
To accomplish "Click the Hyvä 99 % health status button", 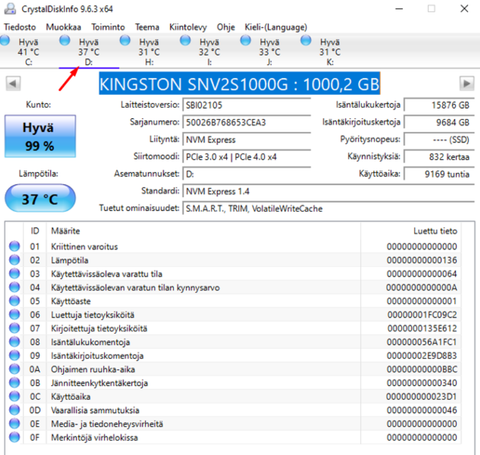I will click(40, 136).
